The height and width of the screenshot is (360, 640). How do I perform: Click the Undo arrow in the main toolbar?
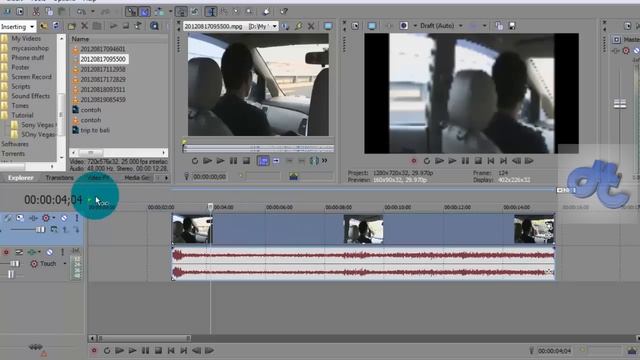pos(81,11)
